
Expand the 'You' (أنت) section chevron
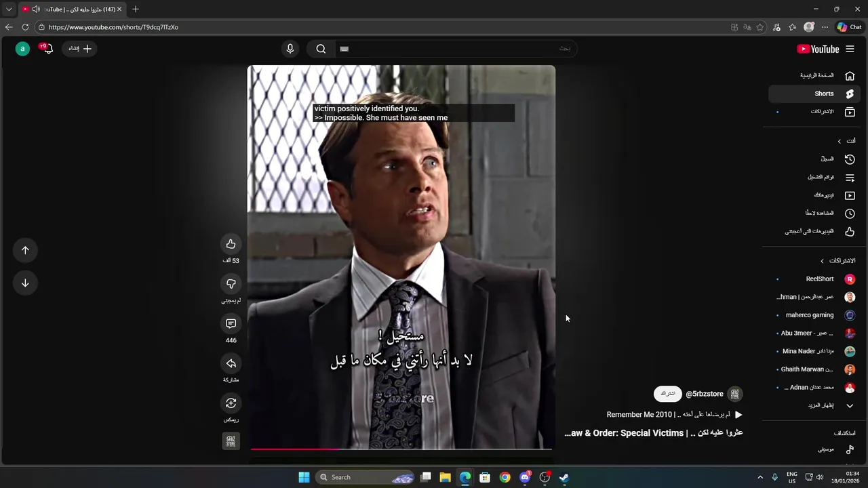coord(840,141)
